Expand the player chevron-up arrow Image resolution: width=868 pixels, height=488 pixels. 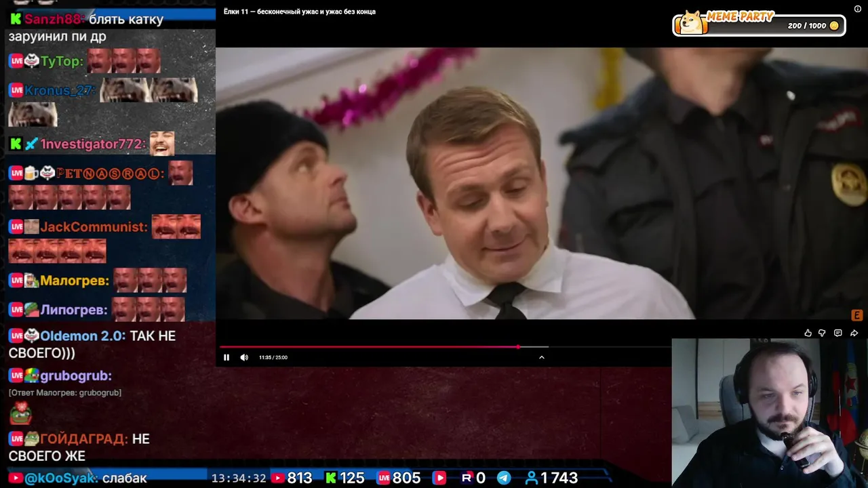tap(541, 357)
